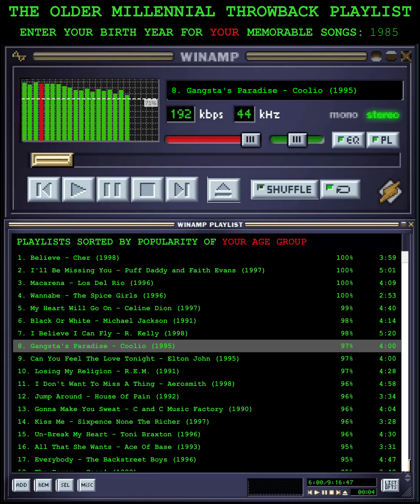Open the Winamp main menu icon in title bar
The height and width of the screenshot is (504, 420).
point(18,56)
